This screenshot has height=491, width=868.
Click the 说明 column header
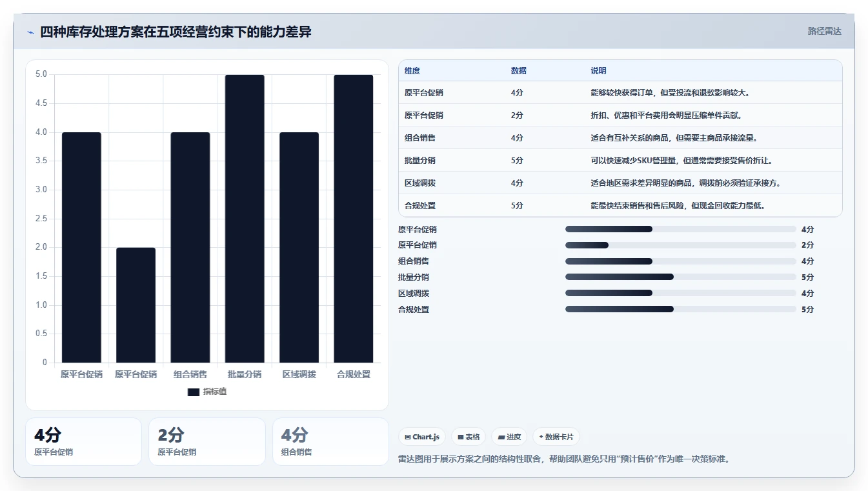tap(598, 71)
